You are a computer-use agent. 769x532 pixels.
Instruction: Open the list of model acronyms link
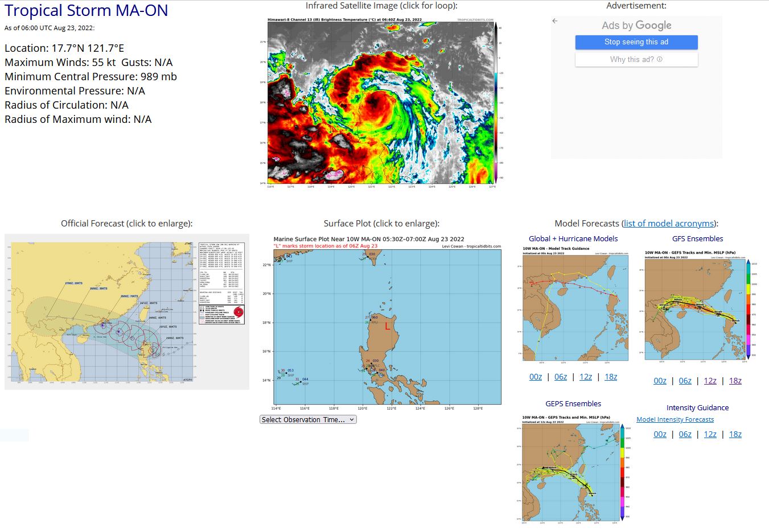pyautogui.click(x=669, y=224)
